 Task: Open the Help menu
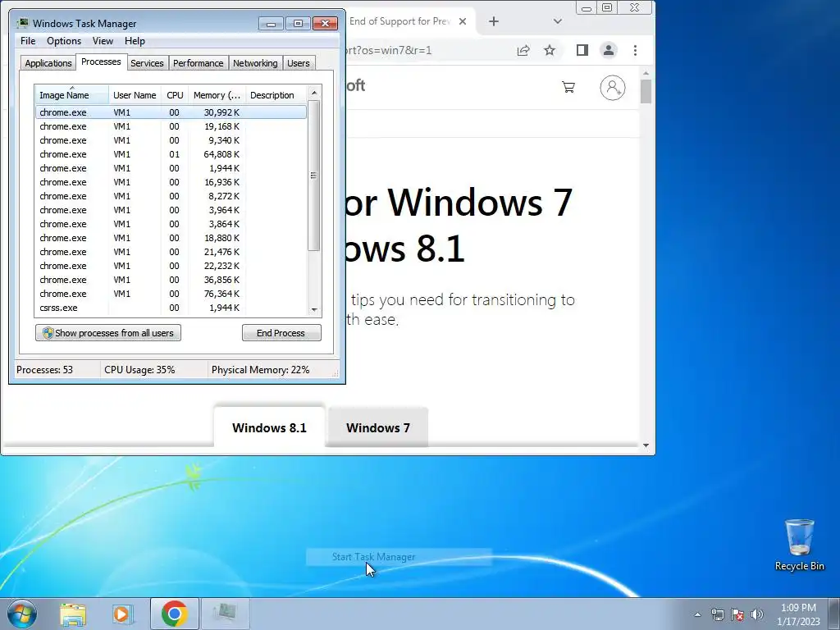135,41
